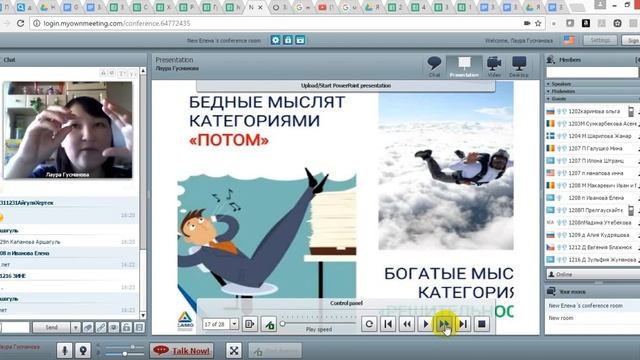Stop the presentation playback
Image resolution: width=640 pixels, height=360 pixels.
[x=482, y=324]
